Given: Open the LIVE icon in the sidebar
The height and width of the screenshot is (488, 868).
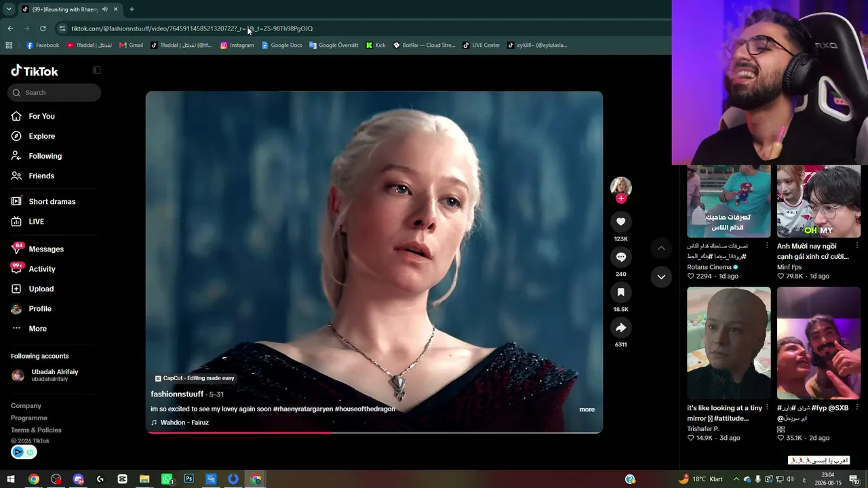Looking at the screenshot, I should tap(16, 222).
